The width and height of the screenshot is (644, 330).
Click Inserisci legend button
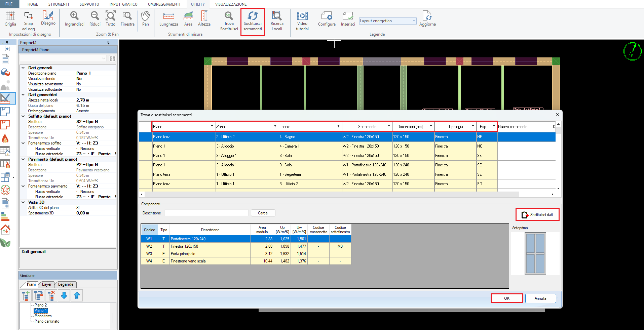tap(348, 19)
